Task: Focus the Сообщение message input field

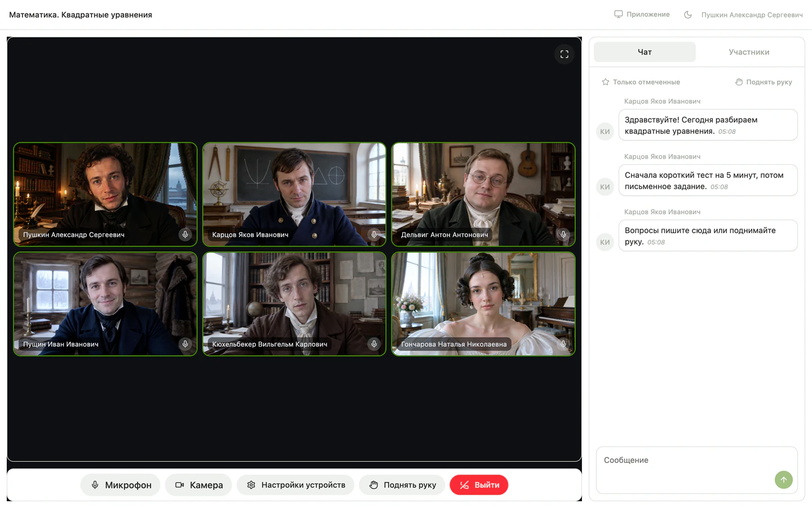Action: [697, 470]
